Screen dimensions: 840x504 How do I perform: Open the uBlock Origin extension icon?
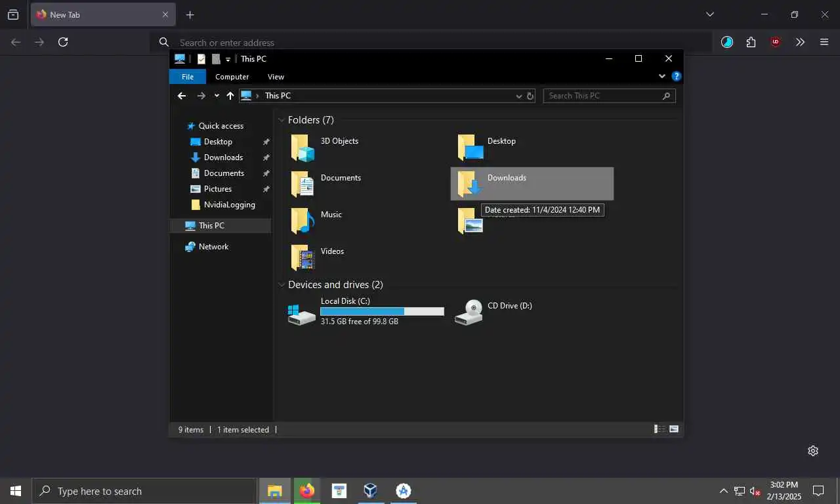pos(776,42)
